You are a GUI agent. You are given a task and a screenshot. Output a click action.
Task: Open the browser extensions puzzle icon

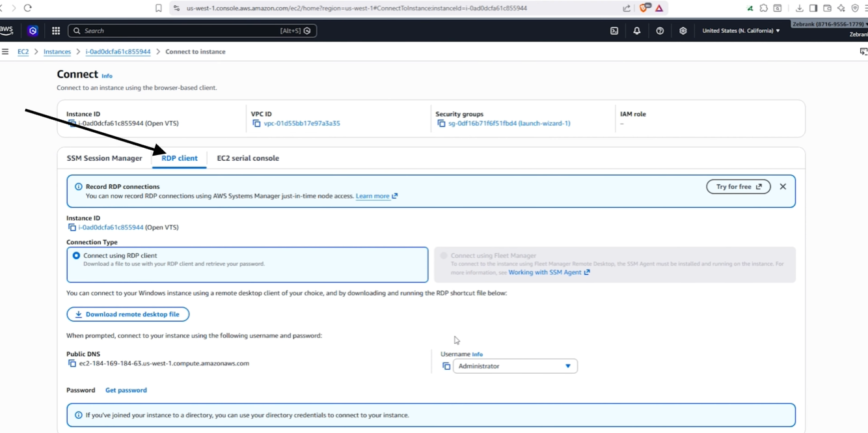click(764, 8)
